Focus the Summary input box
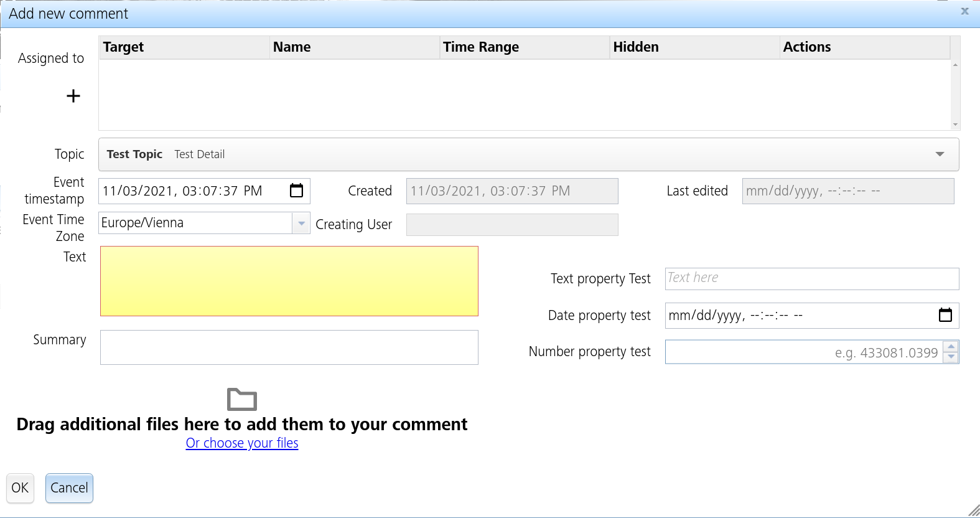 289,347
